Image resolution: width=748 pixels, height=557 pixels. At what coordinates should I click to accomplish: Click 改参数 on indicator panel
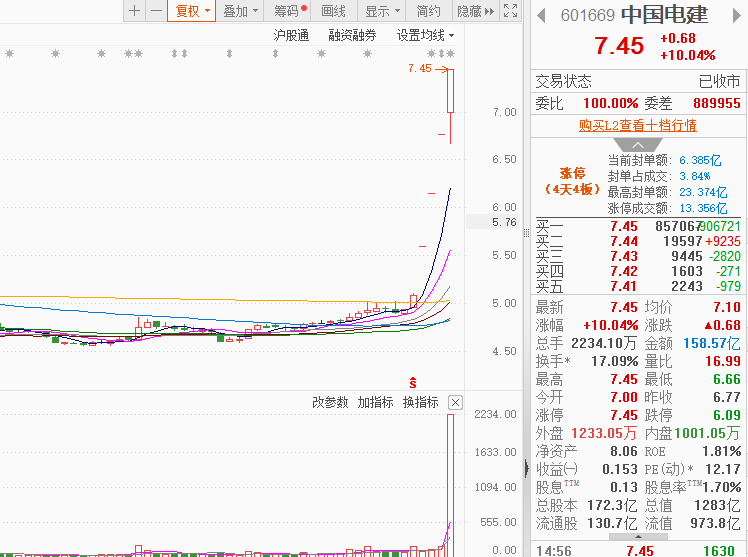(x=330, y=402)
